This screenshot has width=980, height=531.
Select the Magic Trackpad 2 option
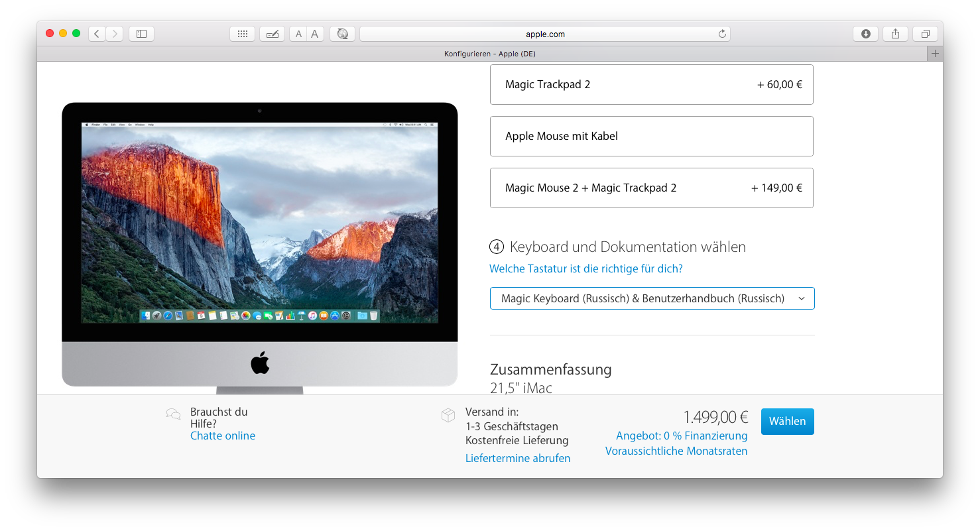pos(651,84)
